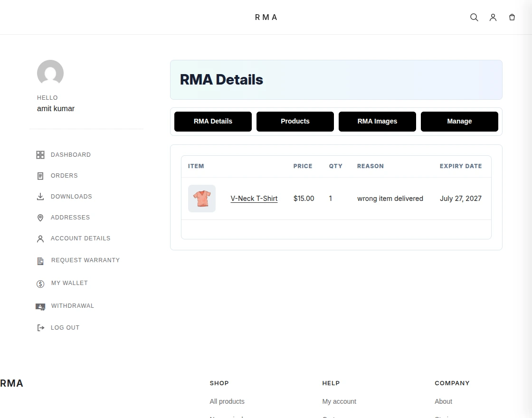
Task: Open All products footer link
Action: (x=227, y=401)
